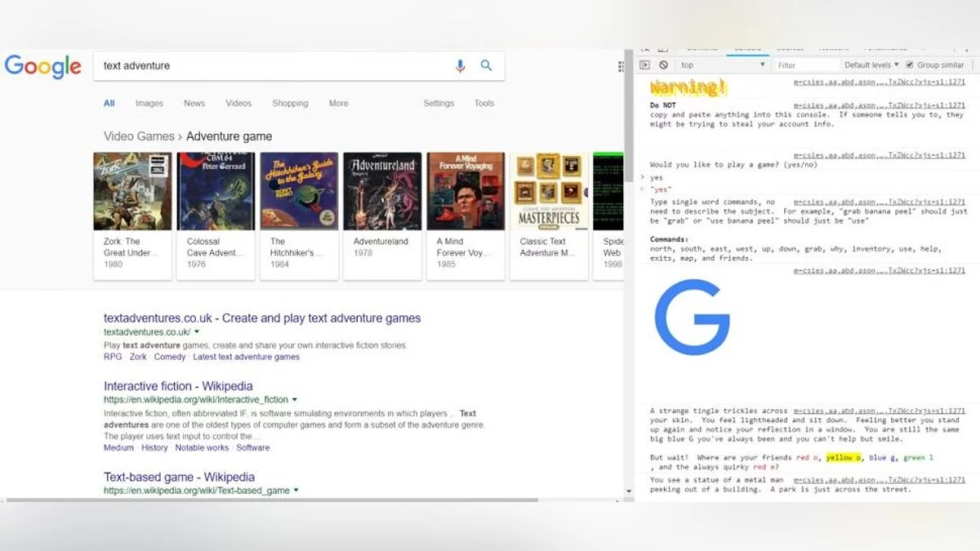Screen dimensions: 980x551
Task: Clear the console with the clear icon
Action: click(663, 65)
